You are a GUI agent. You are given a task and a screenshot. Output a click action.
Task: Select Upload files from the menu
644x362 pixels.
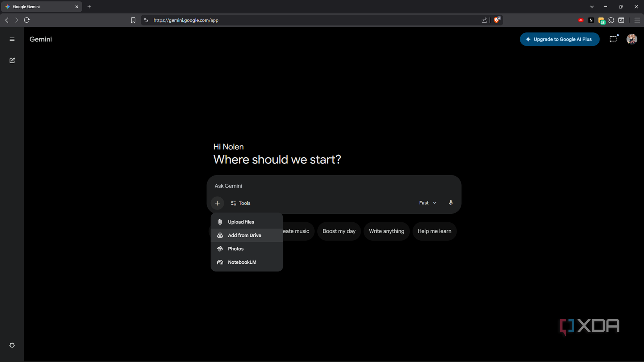[x=241, y=222]
